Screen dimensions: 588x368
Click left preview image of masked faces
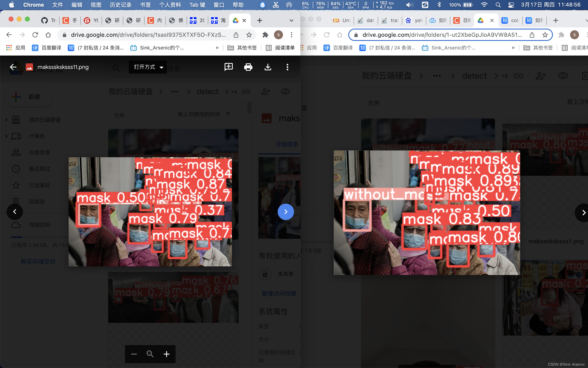(150, 212)
